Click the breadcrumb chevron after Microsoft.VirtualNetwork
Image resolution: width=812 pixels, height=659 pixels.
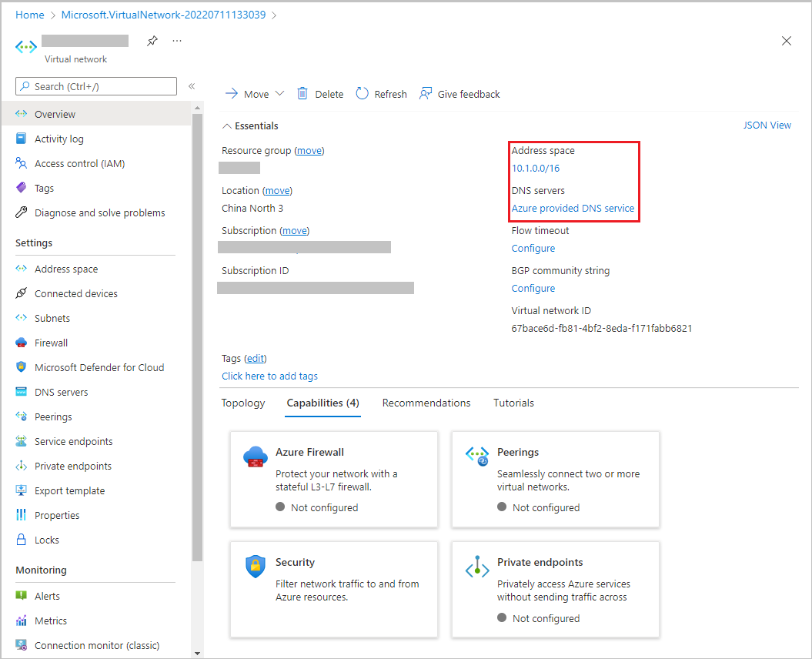(274, 15)
